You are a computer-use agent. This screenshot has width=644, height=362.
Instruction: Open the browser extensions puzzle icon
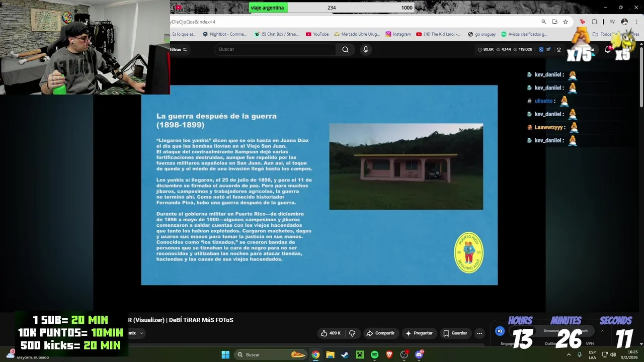[594, 22]
